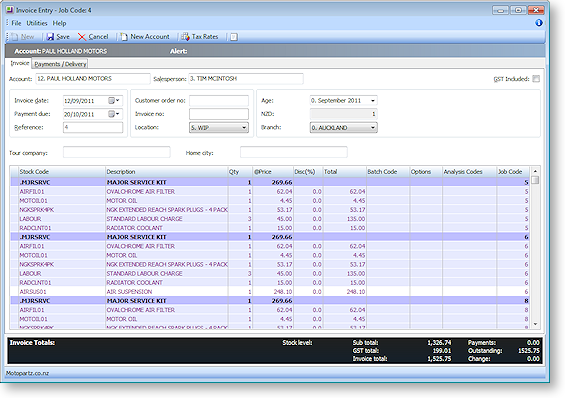565x398 pixels.
Task: Click the Tax Rates button label
Action: [x=205, y=37]
